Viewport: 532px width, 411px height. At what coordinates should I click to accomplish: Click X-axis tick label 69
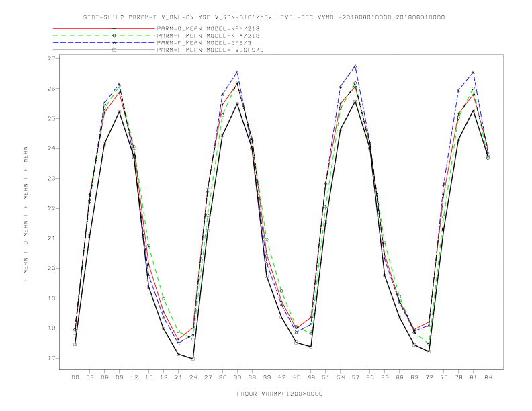click(x=414, y=377)
